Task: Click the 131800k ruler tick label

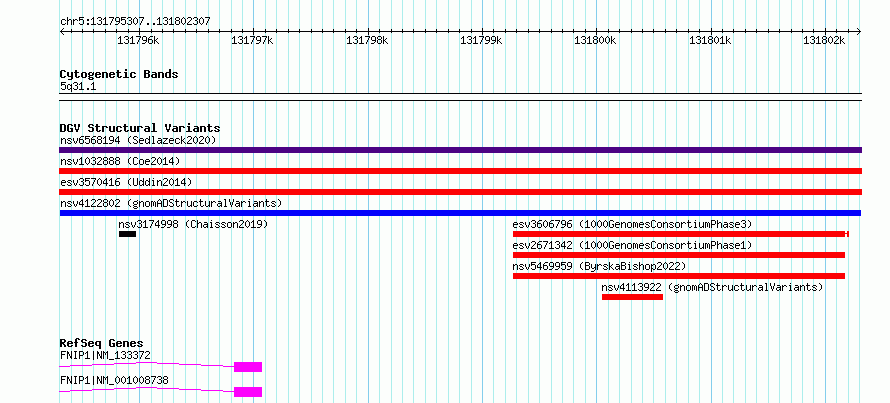Action: coord(596,40)
